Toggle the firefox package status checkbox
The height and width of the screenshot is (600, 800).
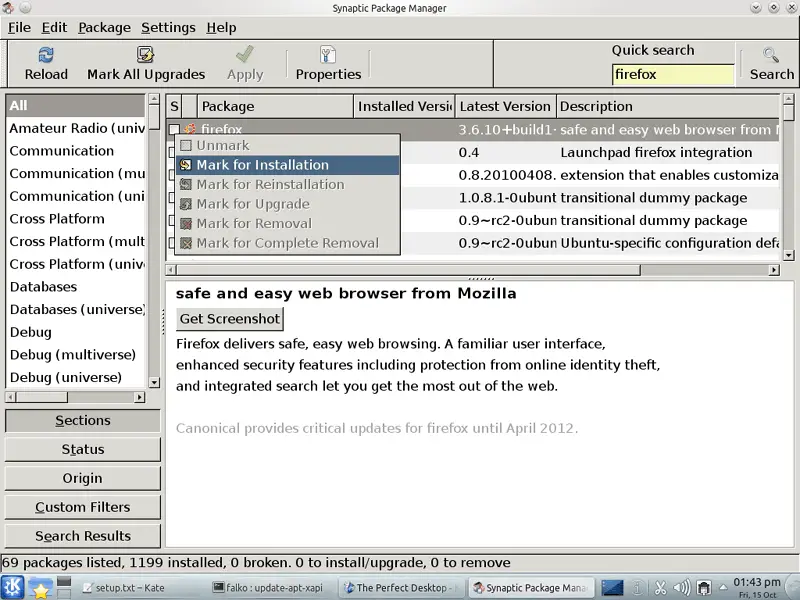tap(174, 129)
